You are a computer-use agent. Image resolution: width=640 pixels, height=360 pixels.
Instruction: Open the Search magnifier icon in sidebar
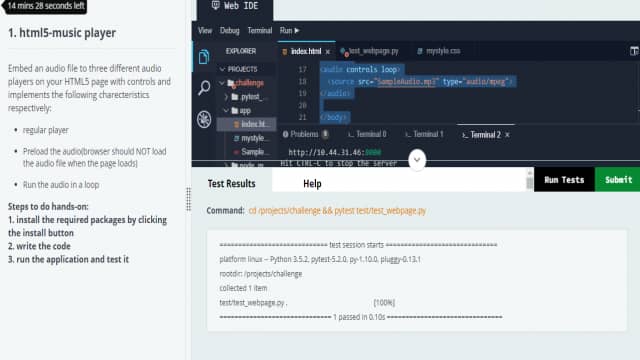[x=204, y=87]
